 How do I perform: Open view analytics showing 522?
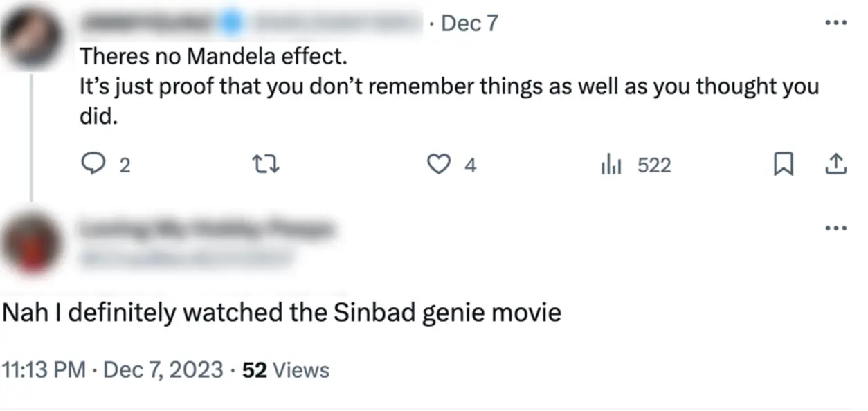(x=635, y=165)
